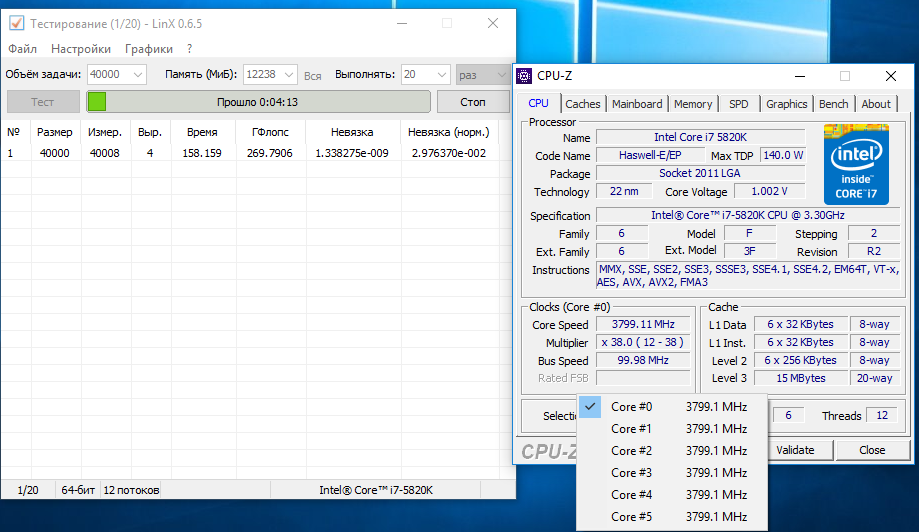Screen dimensions: 919x532
Task: Expand the Память (МиБ) dropdown
Action: [289, 75]
